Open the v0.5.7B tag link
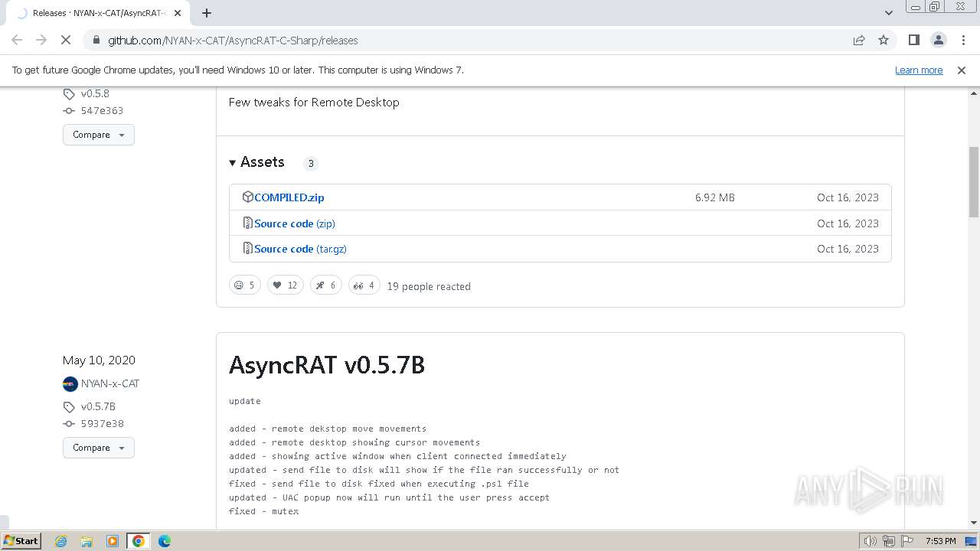The image size is (980, 551). (98, 407)
